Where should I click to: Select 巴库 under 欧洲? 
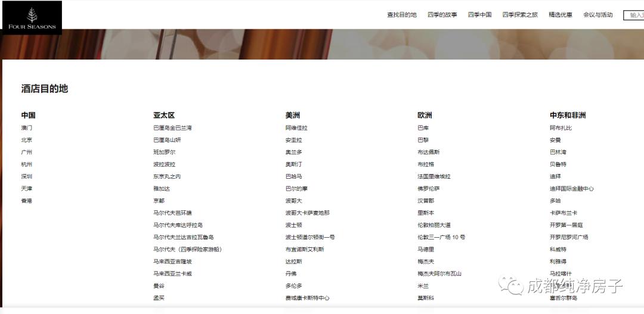pos(423,128)
